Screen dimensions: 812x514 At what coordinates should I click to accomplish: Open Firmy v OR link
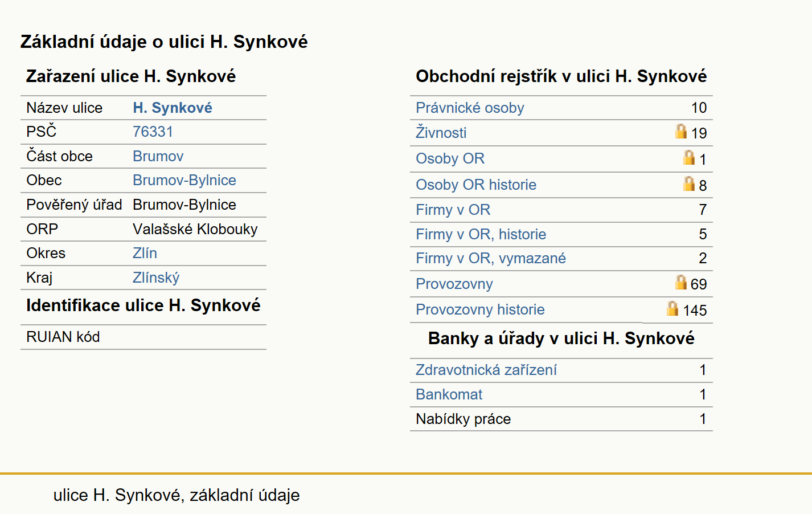click(453, 210)
